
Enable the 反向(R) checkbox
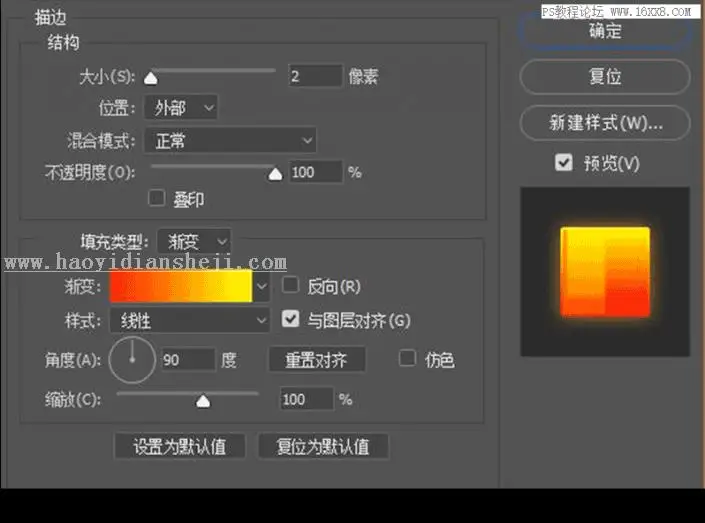(290, 285)
